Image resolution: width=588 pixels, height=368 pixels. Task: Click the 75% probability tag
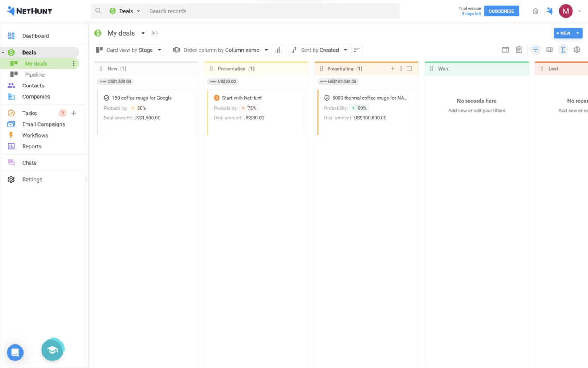coord(249,108)
